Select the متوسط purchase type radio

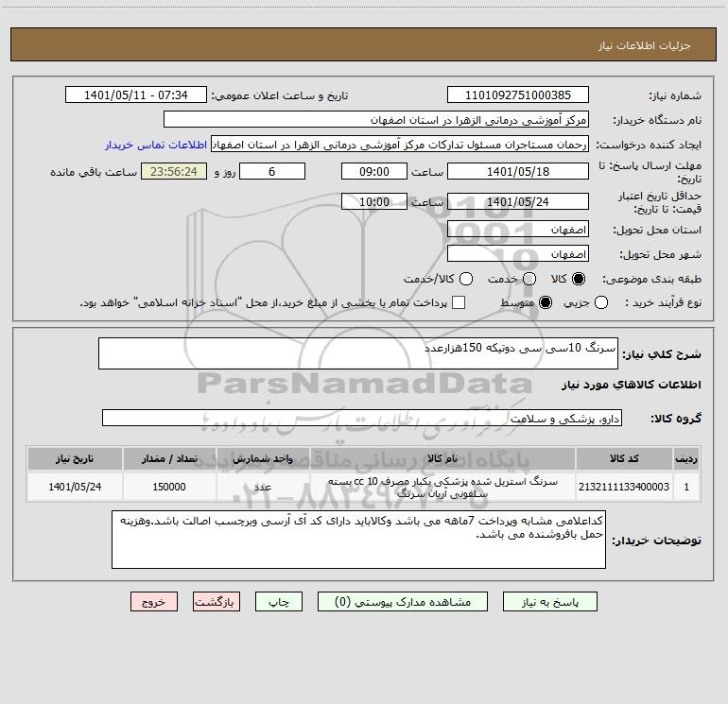[x=546, y=302]
